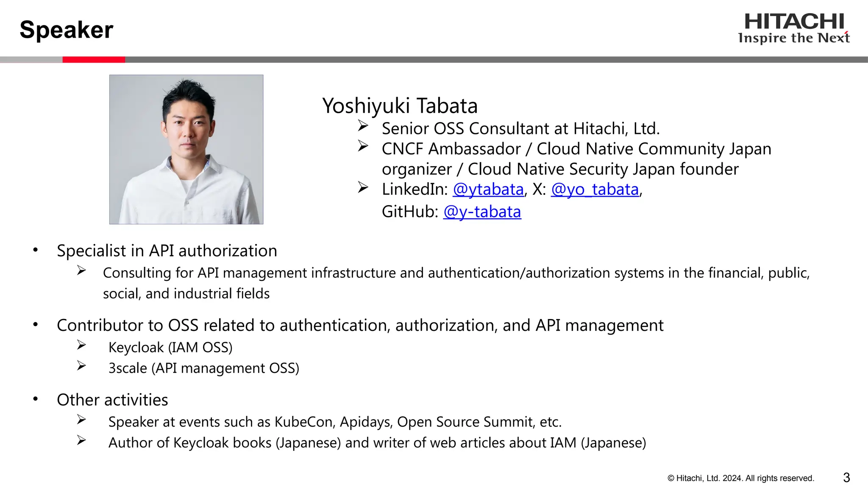Click the slide page number 3
868x488 pixels.
tap(846, 478)
